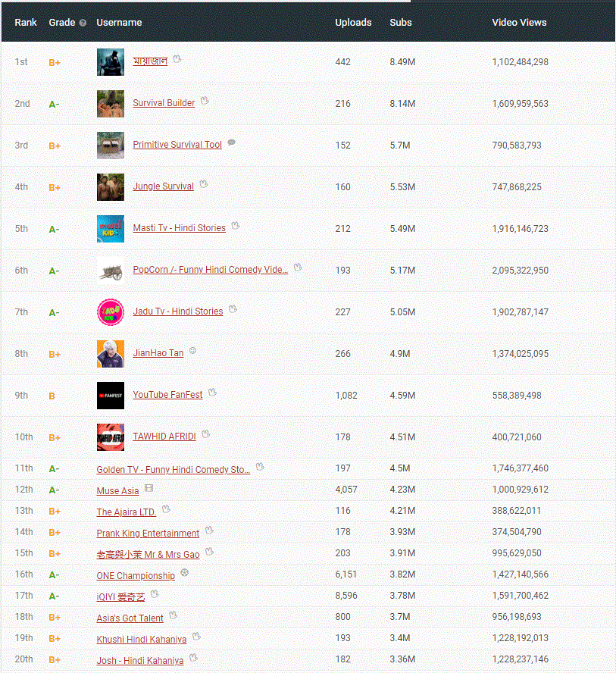This screenshot has height=673, width=616.
Task: Click the Survival Builder avatar thumbnail
Action: tap(111, 103)
